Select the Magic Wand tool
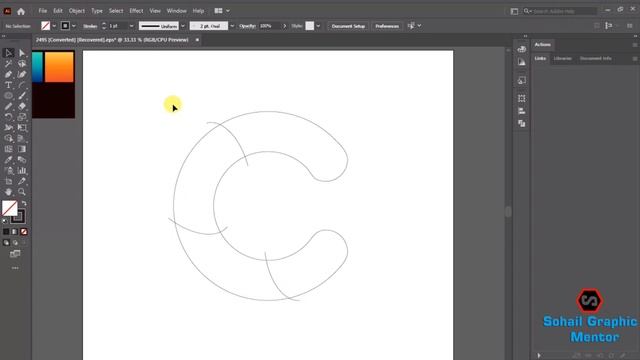 coord(9,64)
